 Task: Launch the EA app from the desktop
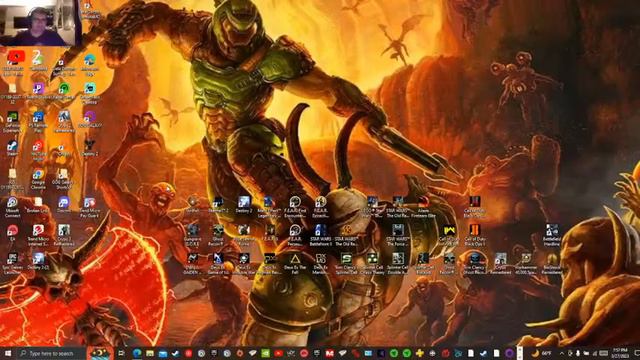pos(12,233)
